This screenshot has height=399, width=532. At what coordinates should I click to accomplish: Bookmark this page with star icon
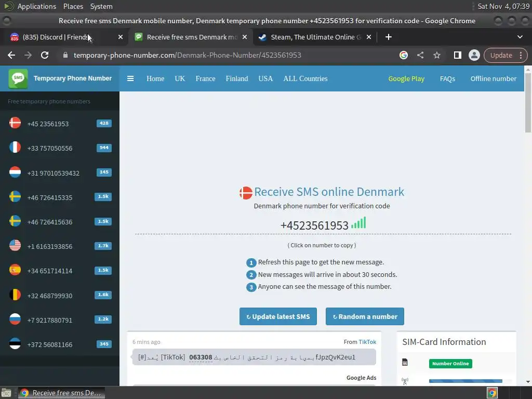point(436,55)
